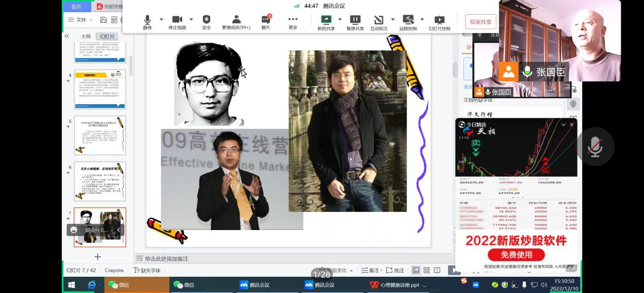Expand the arrow beside 远程控制
Viewport: 644px width, 293px height.
coord(422,19)
